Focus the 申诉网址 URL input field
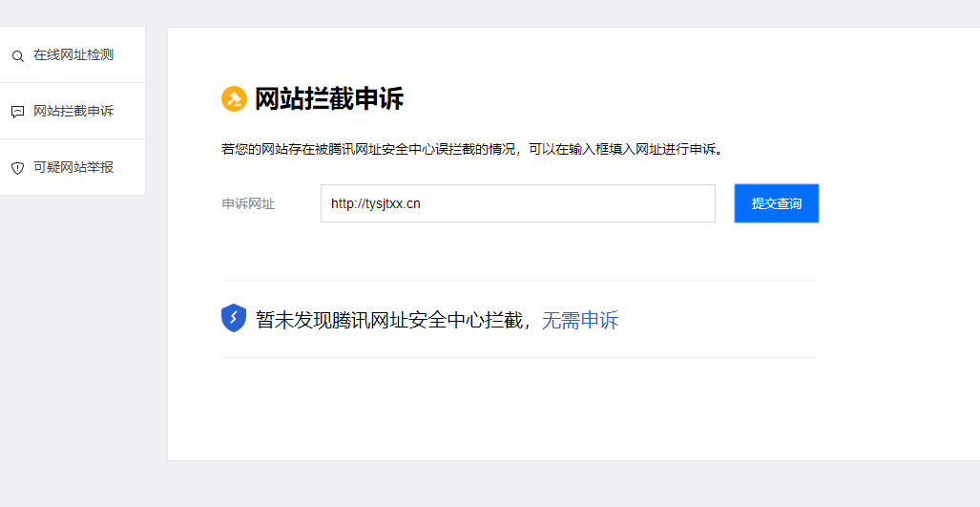980x507 pixels. (518, 203)
